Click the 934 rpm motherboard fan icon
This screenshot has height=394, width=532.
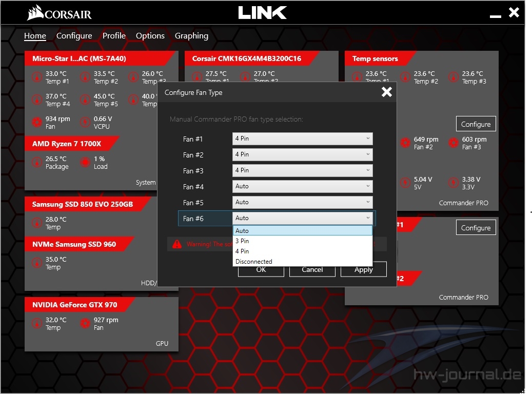36,122
